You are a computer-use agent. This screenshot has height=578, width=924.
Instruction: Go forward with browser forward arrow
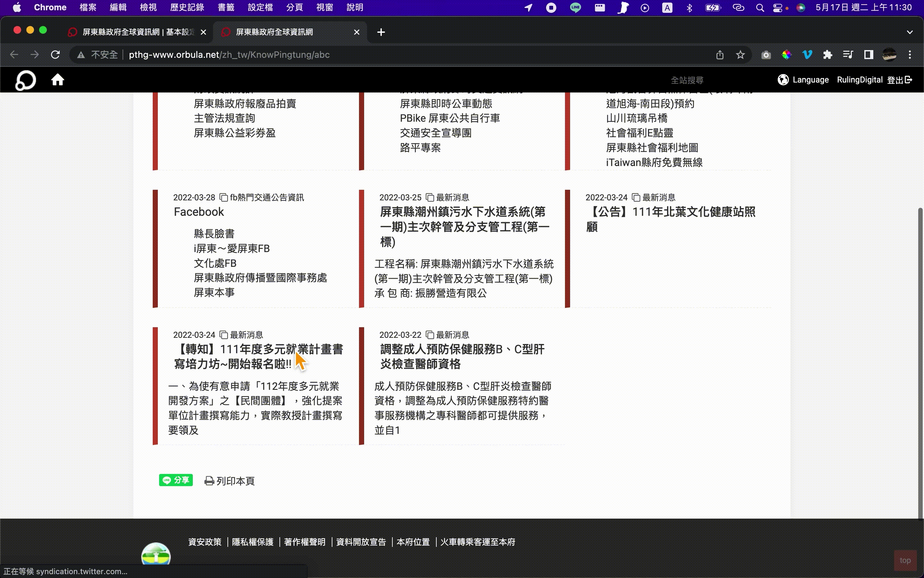tap(35, 55)
